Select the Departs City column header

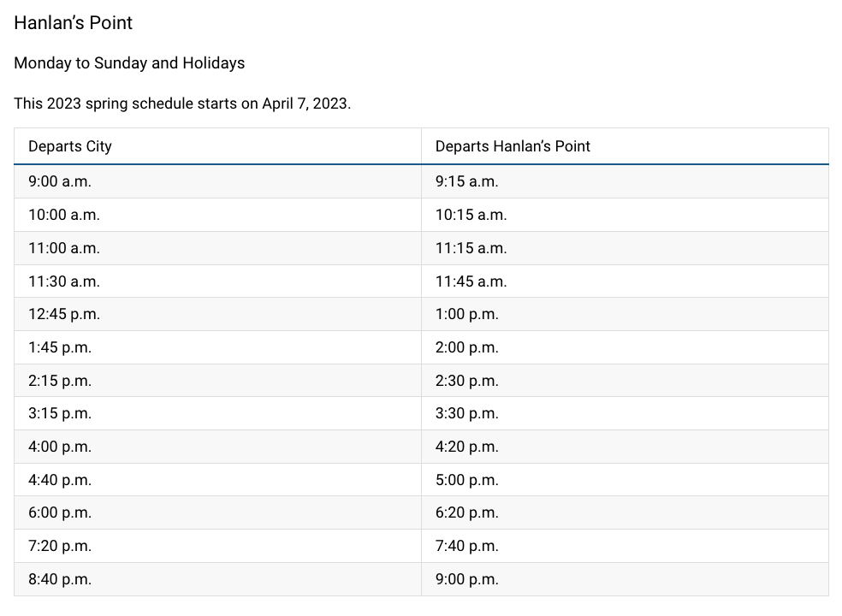(70, 146)
